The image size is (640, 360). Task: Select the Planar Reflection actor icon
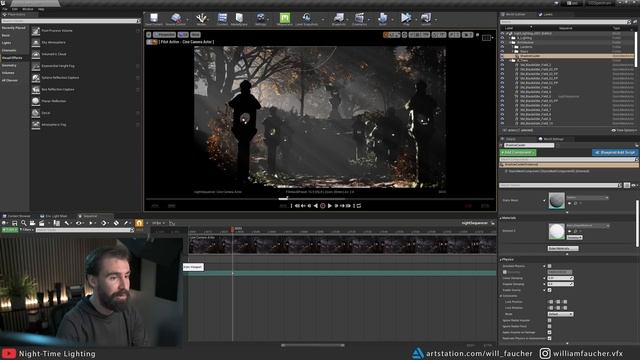tap(36, 101)
